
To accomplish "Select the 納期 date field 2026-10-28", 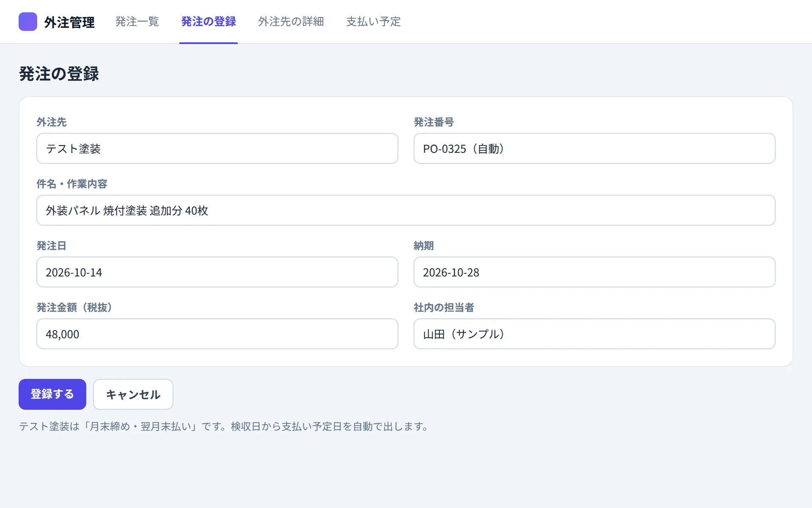I will point(594,272).
